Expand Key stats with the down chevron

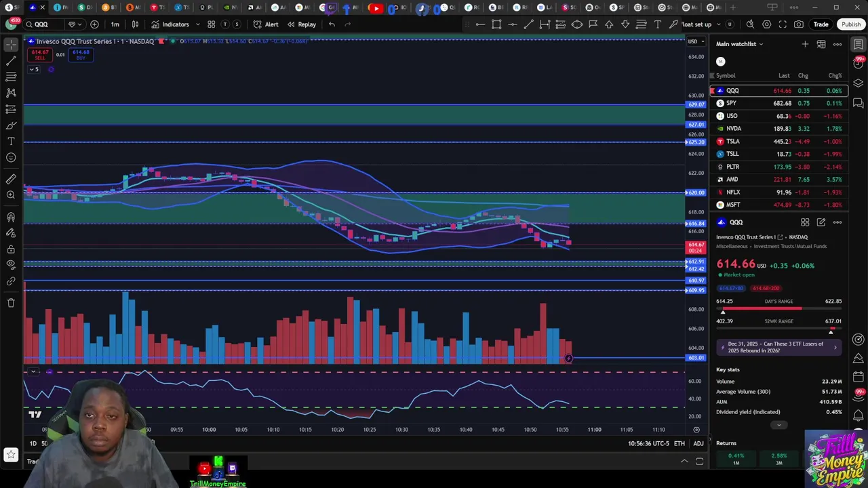[778, 425]
